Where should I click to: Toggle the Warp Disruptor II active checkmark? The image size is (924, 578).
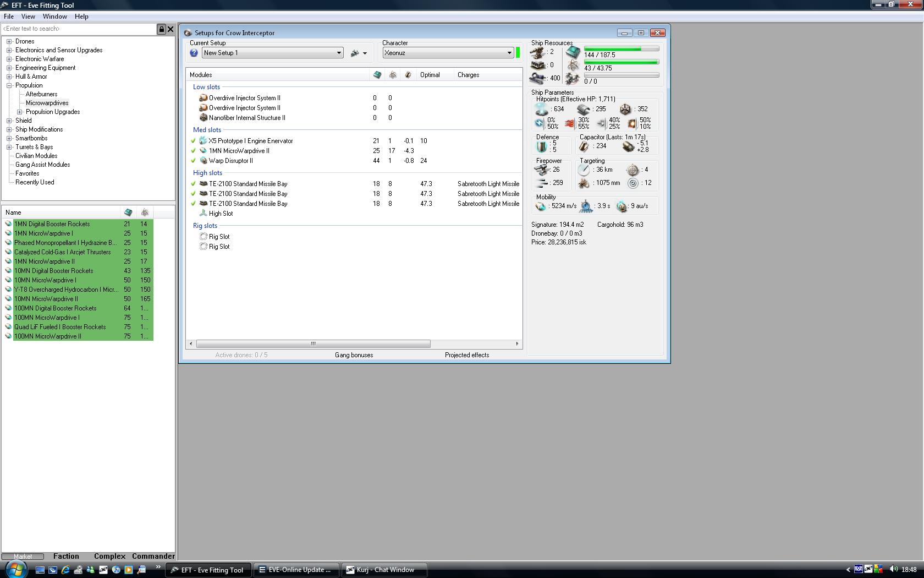tap(193, 161)
